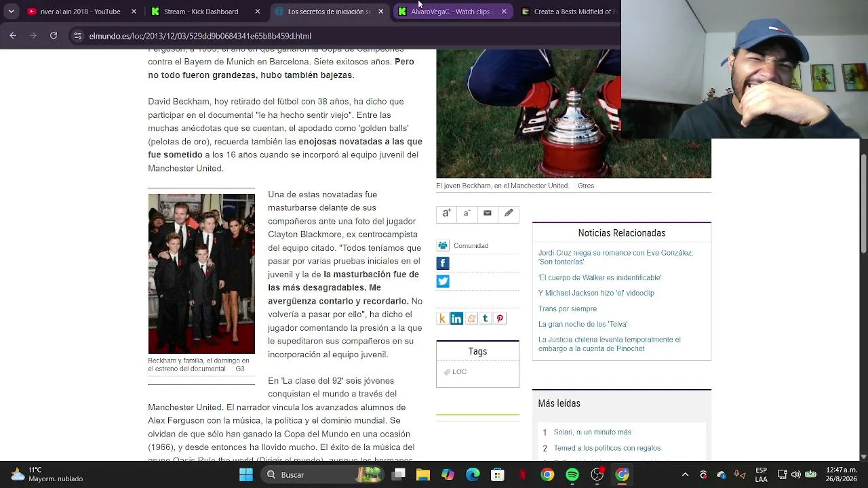Open Netflix from taskbar

(523, 474)
